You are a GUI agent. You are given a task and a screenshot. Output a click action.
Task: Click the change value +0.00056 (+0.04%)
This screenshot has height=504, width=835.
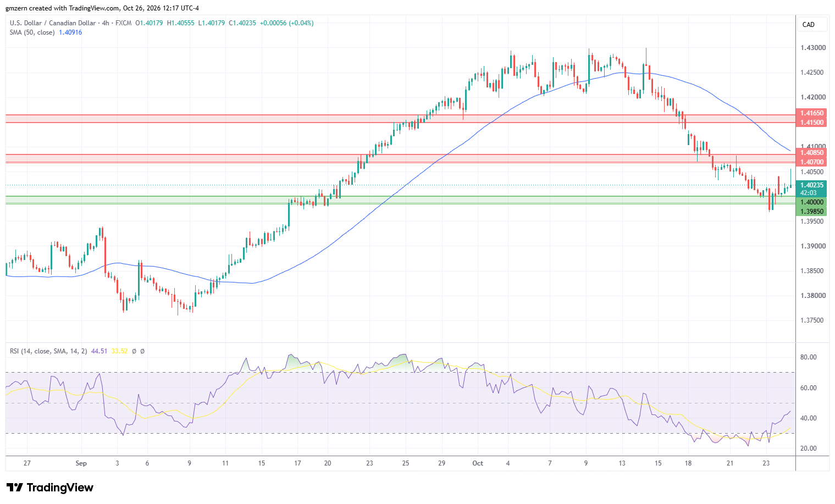287,23
